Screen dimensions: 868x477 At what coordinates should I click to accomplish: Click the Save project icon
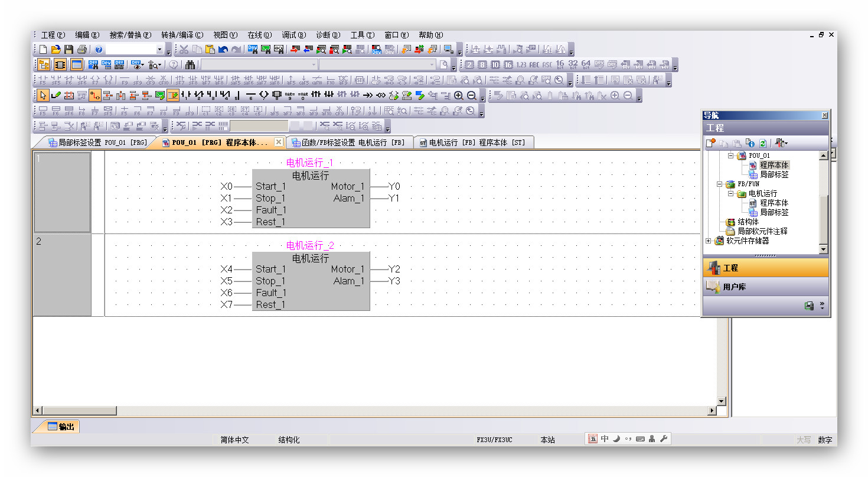click(69, 50)
